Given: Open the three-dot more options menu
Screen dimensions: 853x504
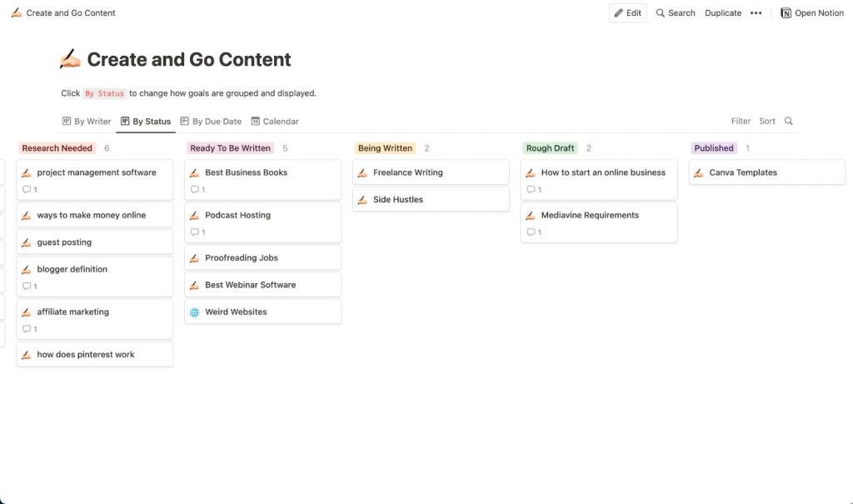Looking at the screenshot, I should 756,12.
